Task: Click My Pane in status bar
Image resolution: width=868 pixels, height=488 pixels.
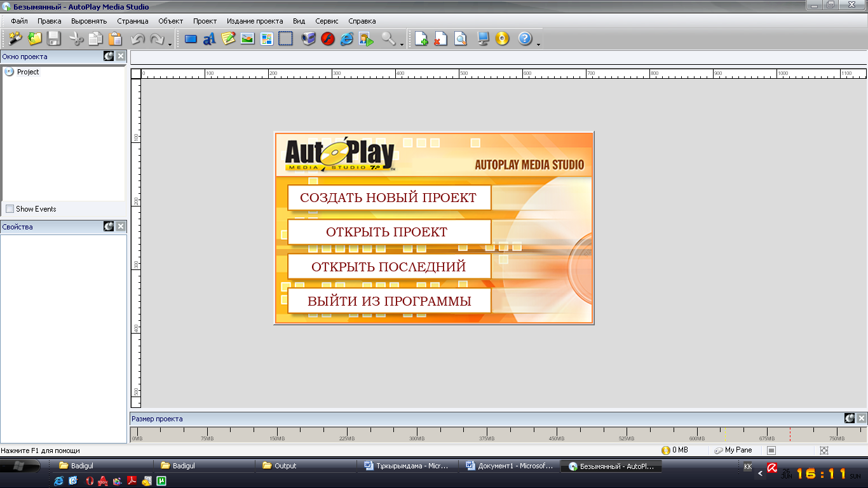Action: (733, 450)
